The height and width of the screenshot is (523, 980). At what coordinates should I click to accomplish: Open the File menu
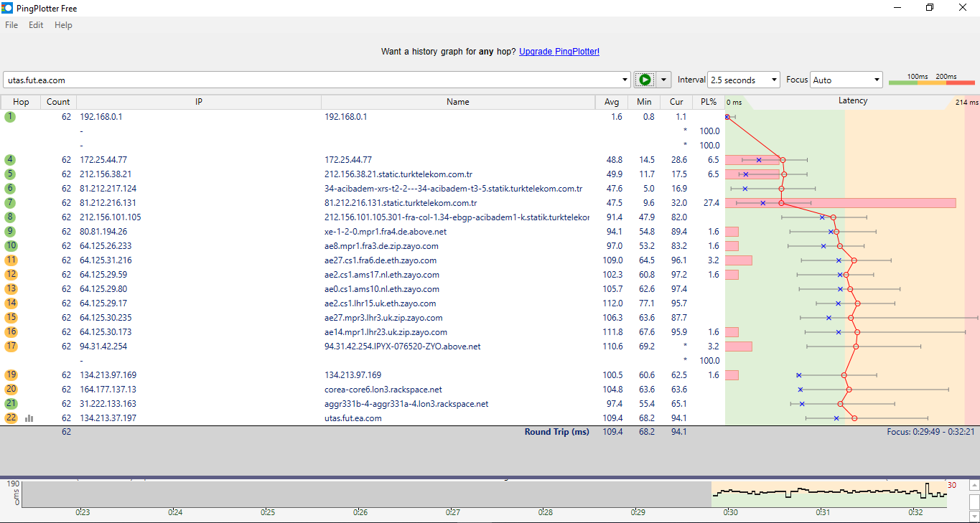click(x=11, y=25)
